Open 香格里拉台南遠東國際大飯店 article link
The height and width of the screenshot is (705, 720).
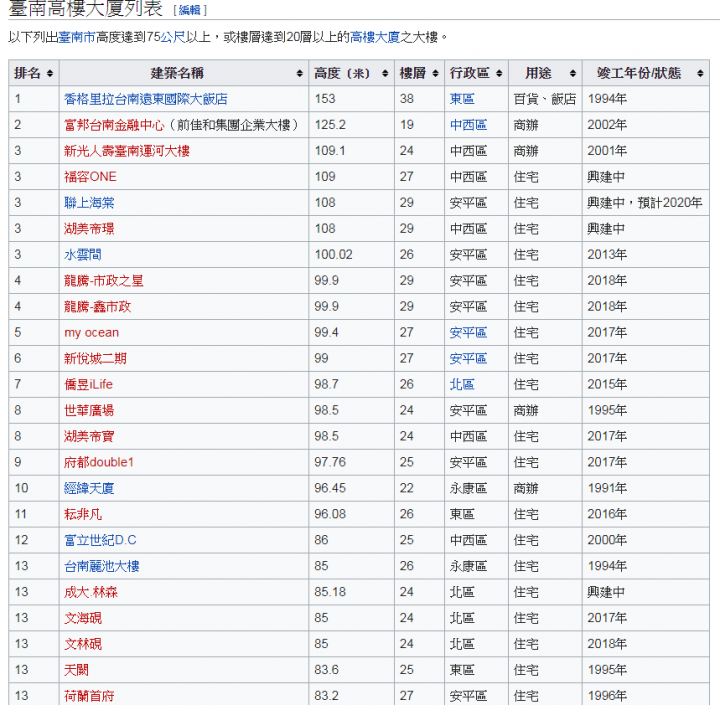(x=146, y=99)
